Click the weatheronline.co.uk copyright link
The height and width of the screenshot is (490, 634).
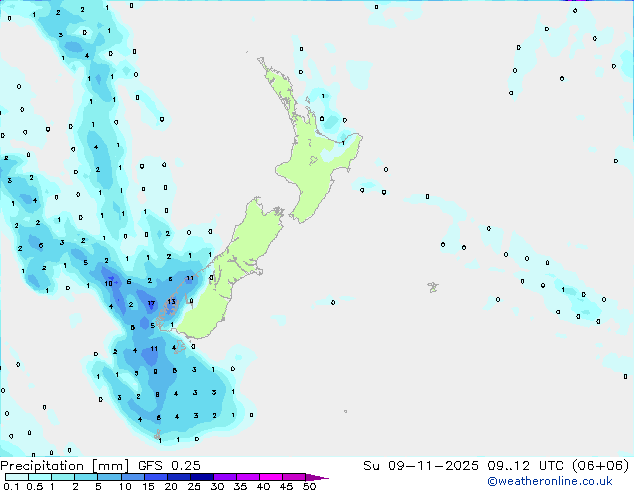(550, 481)
